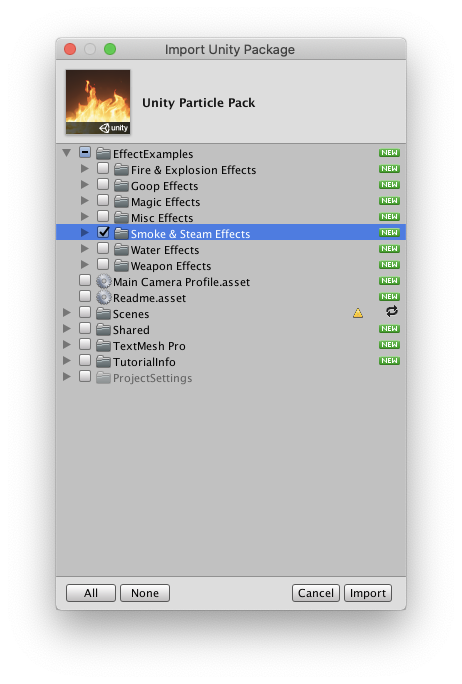Enable the Fire & Explosion Effects checkbox
Screen dimensions: 462x684
(103, 168)
